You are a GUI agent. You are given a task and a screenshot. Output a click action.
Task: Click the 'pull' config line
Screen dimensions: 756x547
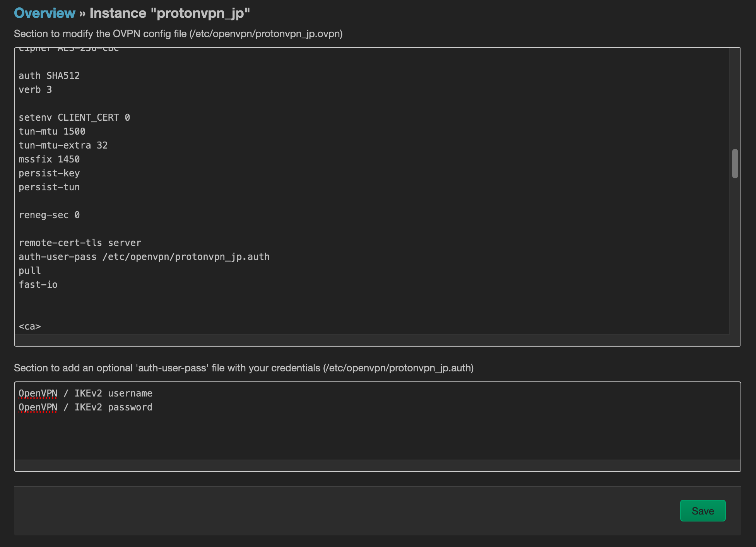(30, 271)
